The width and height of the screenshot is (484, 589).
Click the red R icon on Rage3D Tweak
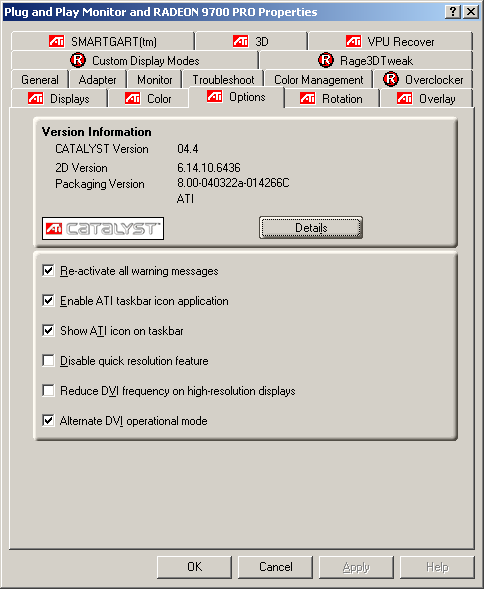[x=326, y=60]
